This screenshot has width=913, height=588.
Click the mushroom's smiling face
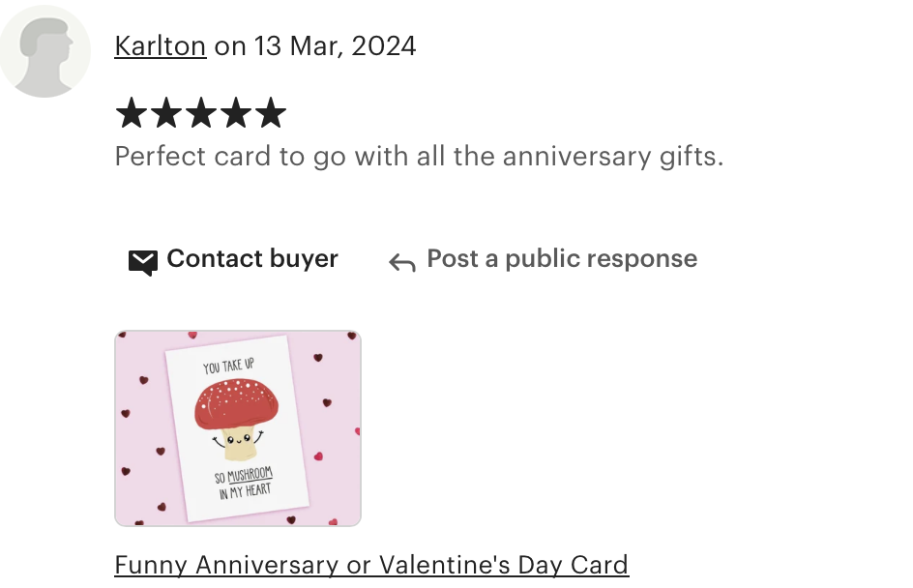click(239, 439)
